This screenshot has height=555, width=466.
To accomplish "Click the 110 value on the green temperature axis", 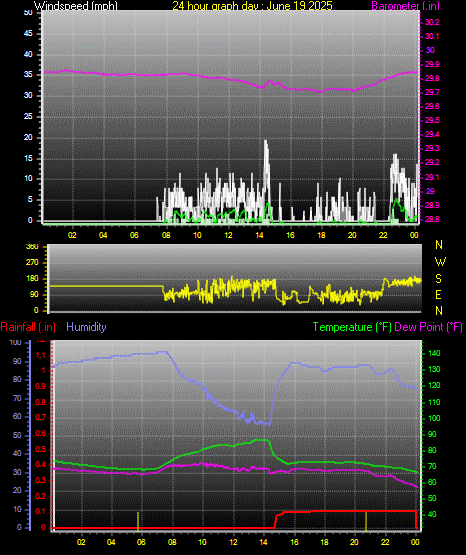I will (434, 402).
